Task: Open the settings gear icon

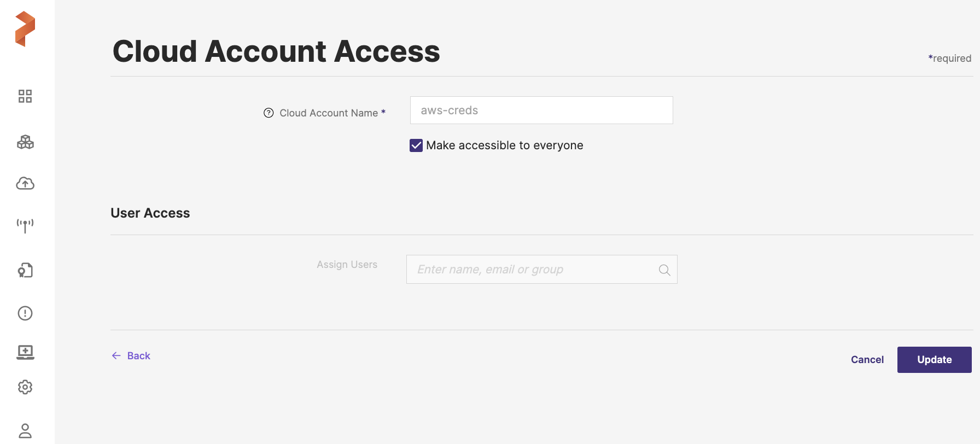Action: coord(25,387)
